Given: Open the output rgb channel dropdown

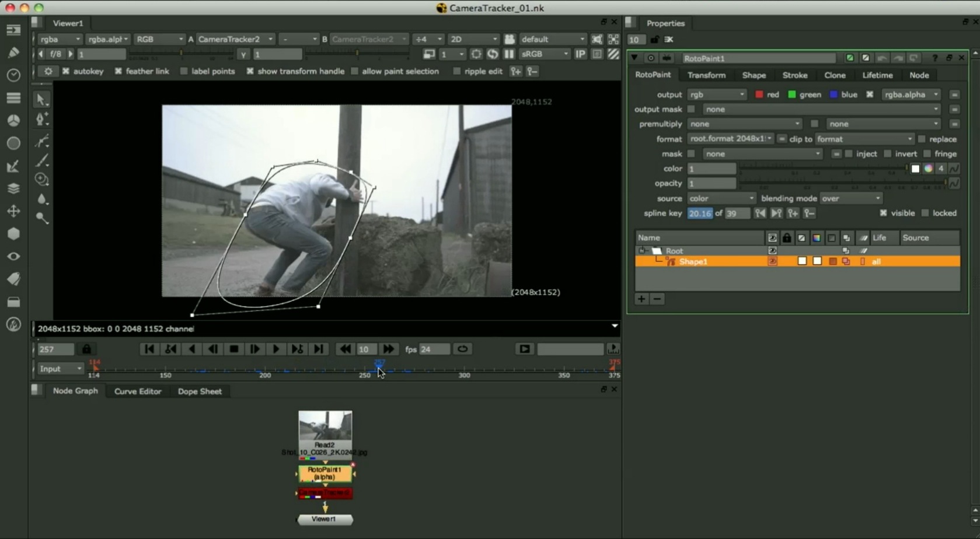Looking at the screenshot, I should (717, 94).
